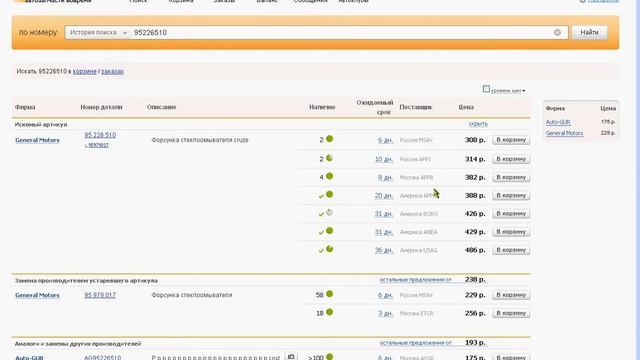The image size is (640, 360).
Task: Click the Фирма column header in the results table
Action: pos(25,107)
